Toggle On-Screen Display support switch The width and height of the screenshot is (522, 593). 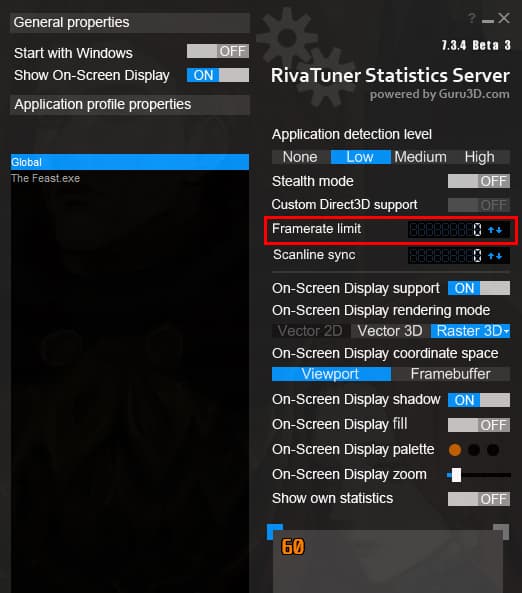(478, 288)
